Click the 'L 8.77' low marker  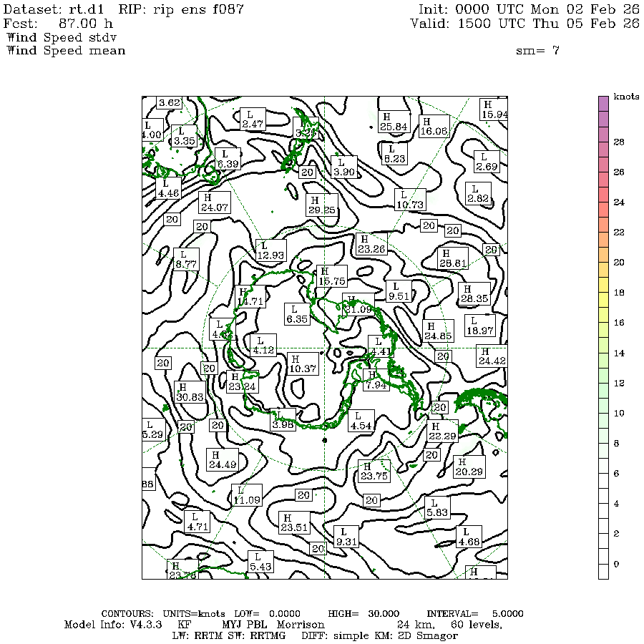click(187, 259)
